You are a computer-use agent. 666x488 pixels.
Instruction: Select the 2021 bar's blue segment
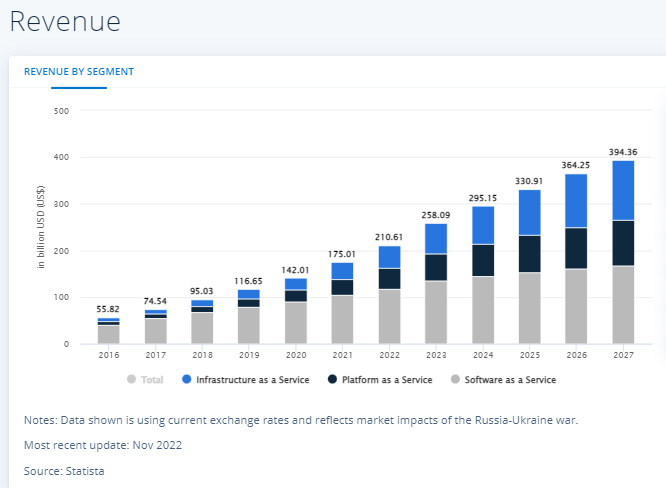pyautogui.click(x=342, y=271)
